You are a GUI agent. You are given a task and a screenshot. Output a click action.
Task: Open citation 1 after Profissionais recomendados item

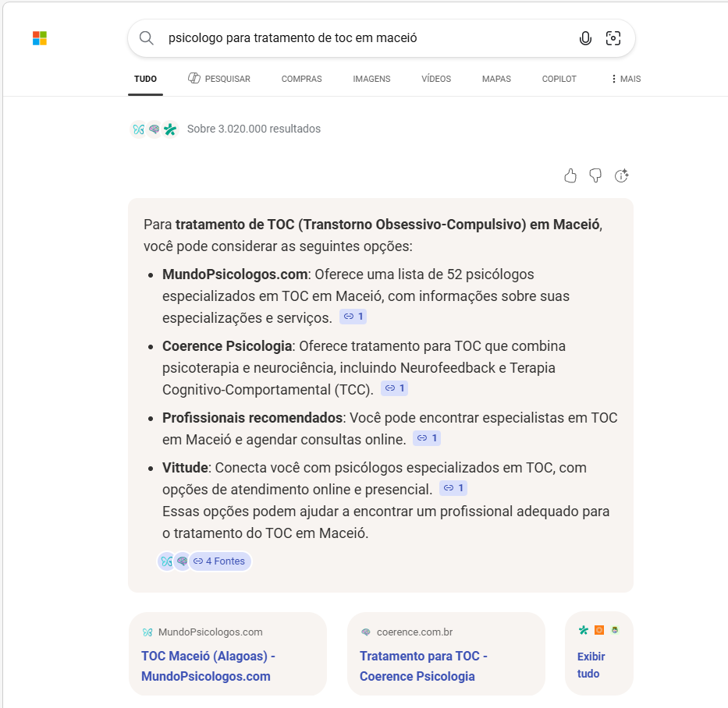pyautogui.click(x=427, y=438)
